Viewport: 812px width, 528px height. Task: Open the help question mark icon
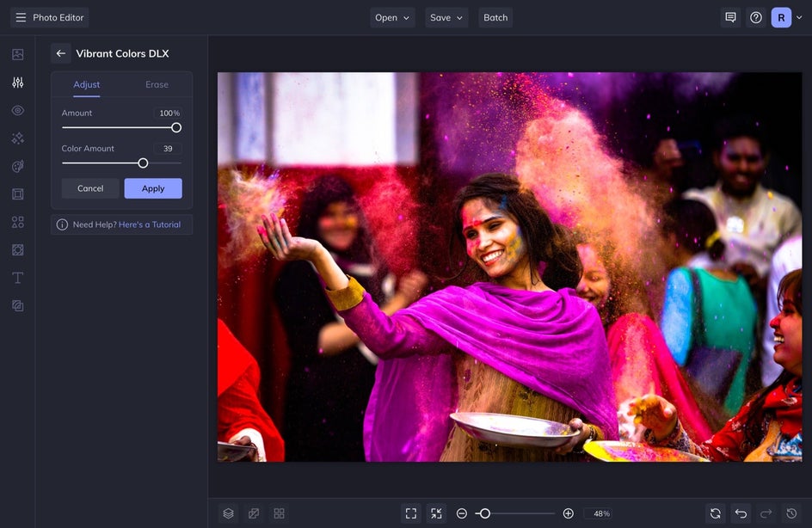point(755,17)
